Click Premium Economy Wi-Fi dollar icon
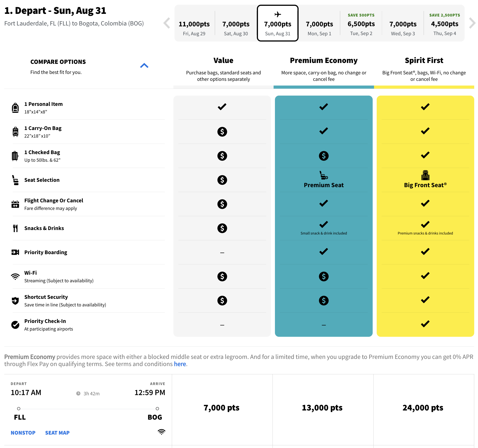478x448 pixels. pyautogui.click(x=323, y=276)
